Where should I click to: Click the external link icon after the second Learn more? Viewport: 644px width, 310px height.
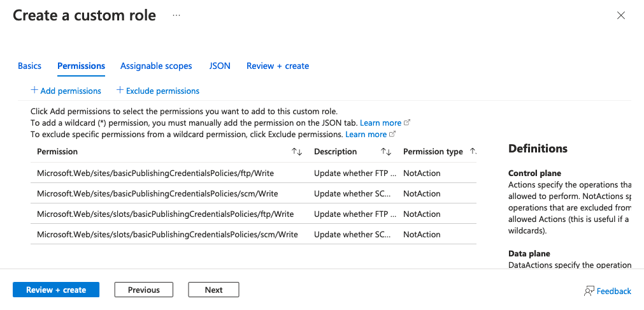pyautogui.click(x=392, y=134)
